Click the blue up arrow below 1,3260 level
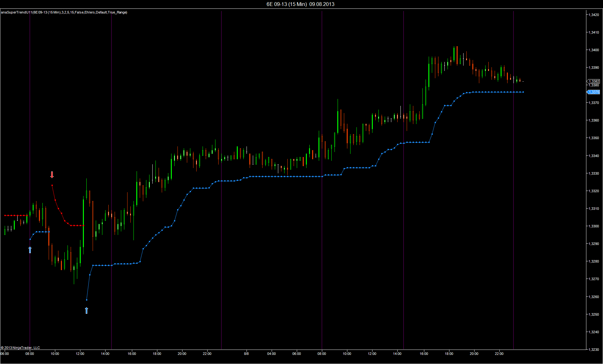The width and height of the screenshot is (603, 364). click(87, 311)
